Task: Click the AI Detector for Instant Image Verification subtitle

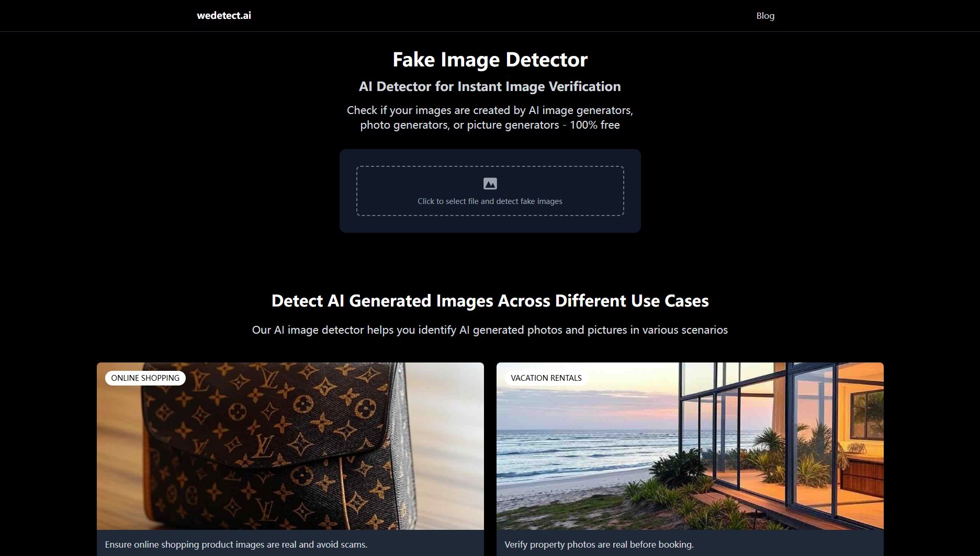Action: [x=489, y=86]
